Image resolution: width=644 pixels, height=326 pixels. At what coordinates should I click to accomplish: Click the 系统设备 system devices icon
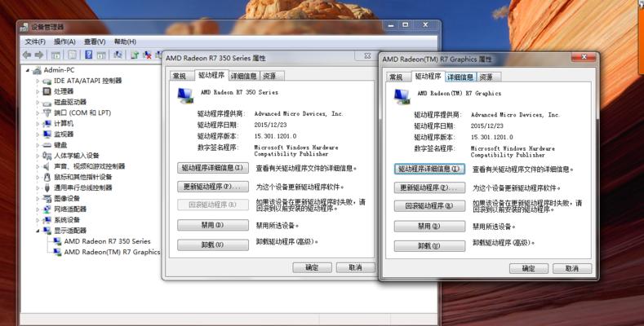coord(47,220)
